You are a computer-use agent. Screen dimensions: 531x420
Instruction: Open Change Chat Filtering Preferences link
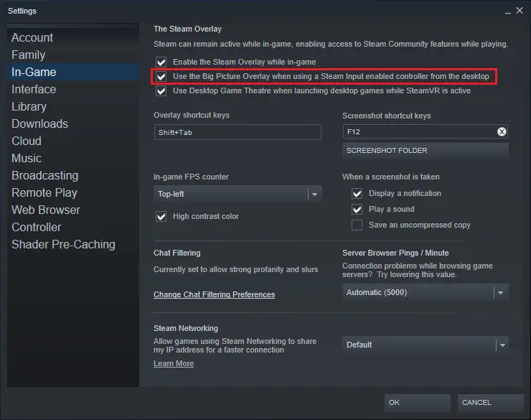click(214, 294)
